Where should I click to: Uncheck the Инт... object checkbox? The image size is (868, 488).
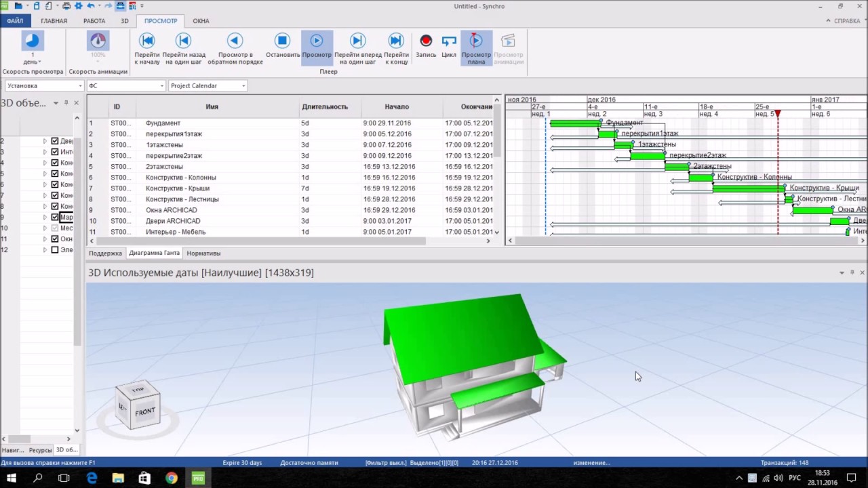pos(55,152)
